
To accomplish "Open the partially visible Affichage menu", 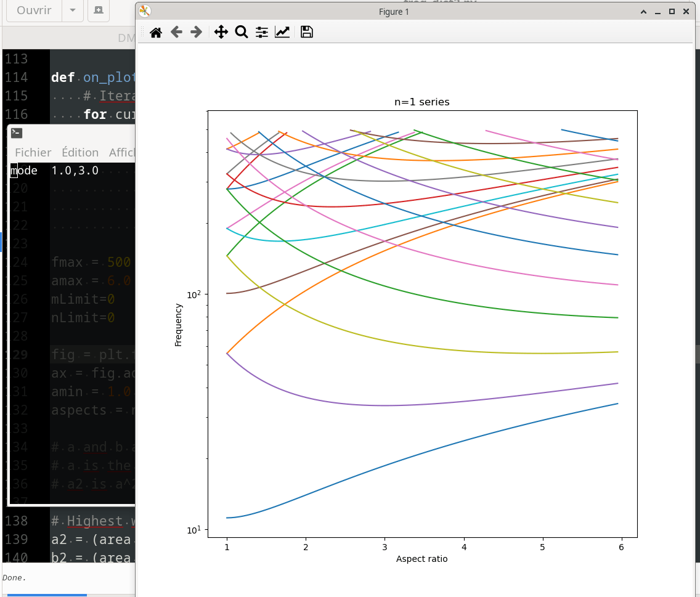I will [121, 152].
